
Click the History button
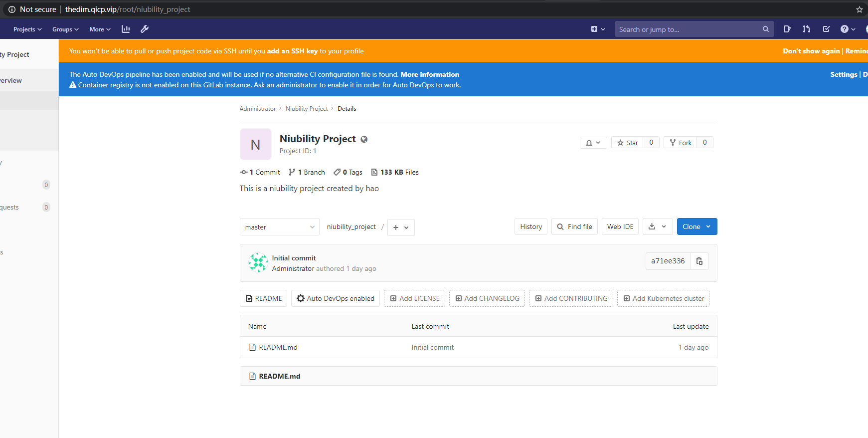(531, 226)
